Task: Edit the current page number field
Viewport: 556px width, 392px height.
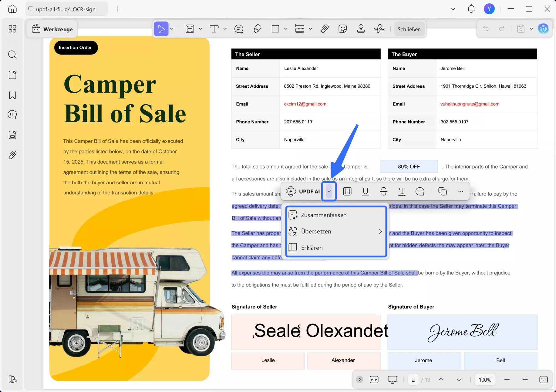Action: pyautogui.click(x=413, y=380)
